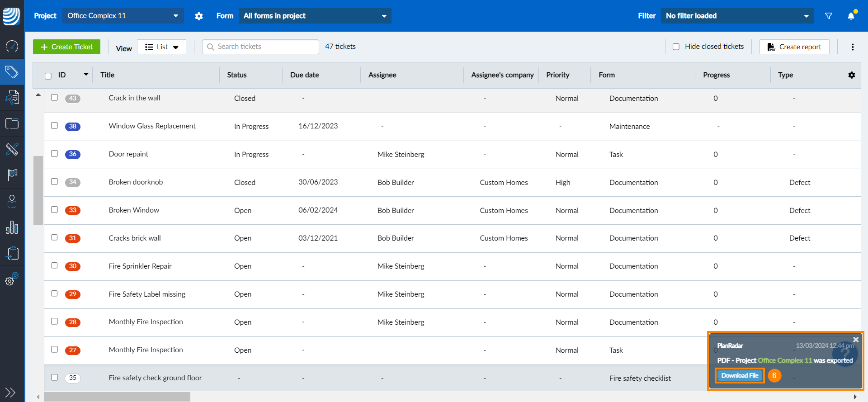Open the statistics bar chart sidebar icon
Screen dimensions: 868x402
click(12, 227)
